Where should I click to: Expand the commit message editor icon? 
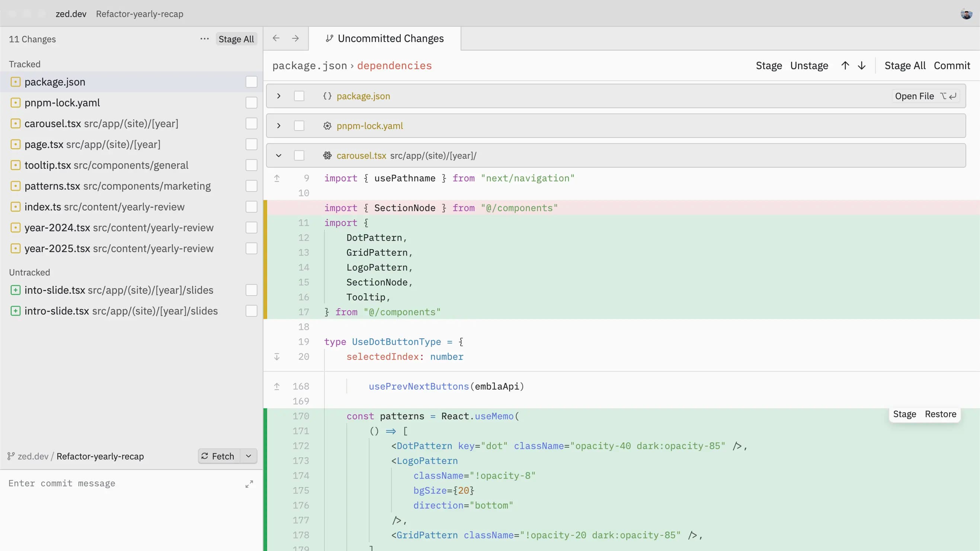coord(249,484)
